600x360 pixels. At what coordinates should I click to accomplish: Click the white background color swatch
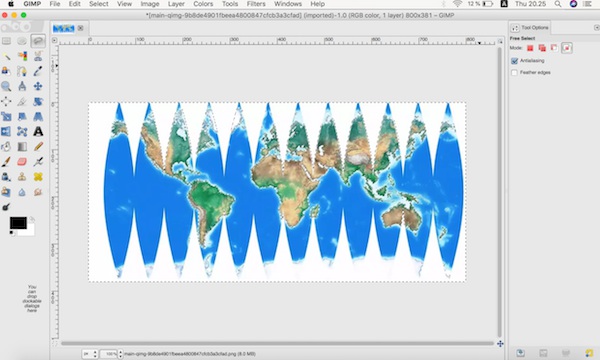[x=29, y=231]
